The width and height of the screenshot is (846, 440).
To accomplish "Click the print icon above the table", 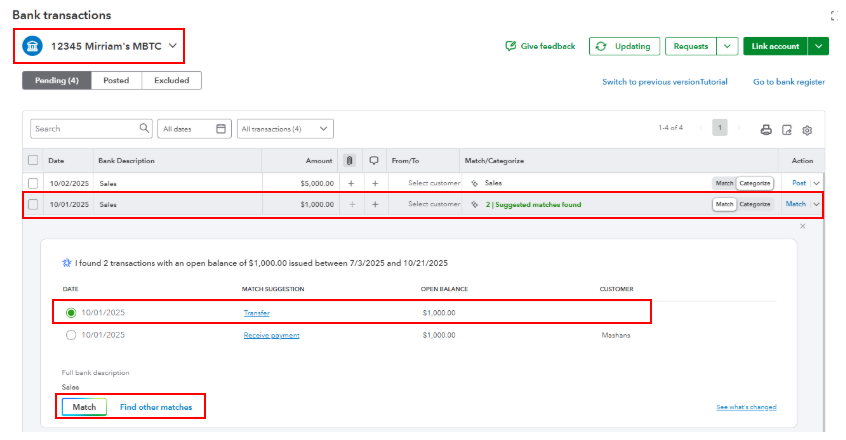I will 766,129.
